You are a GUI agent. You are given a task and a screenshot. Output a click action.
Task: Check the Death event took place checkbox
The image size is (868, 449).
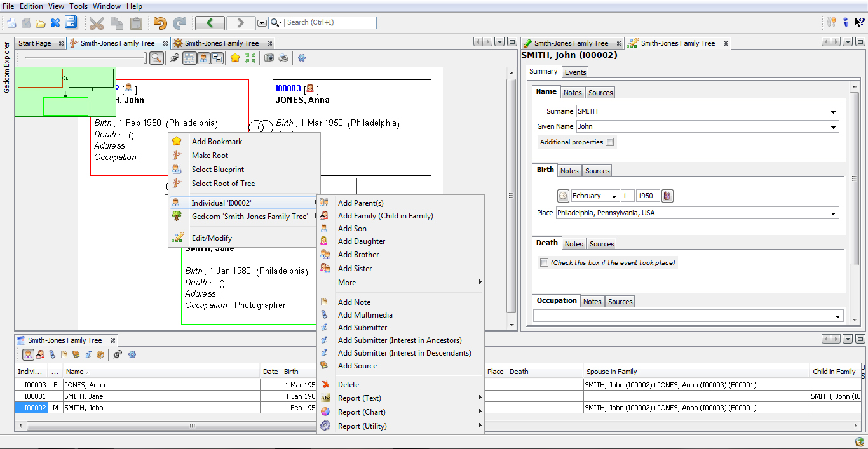pos(544,262)
